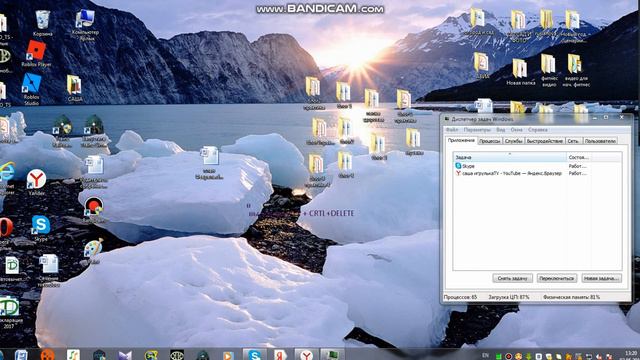Switch to the Быстродействие tab

coord(544,141)
